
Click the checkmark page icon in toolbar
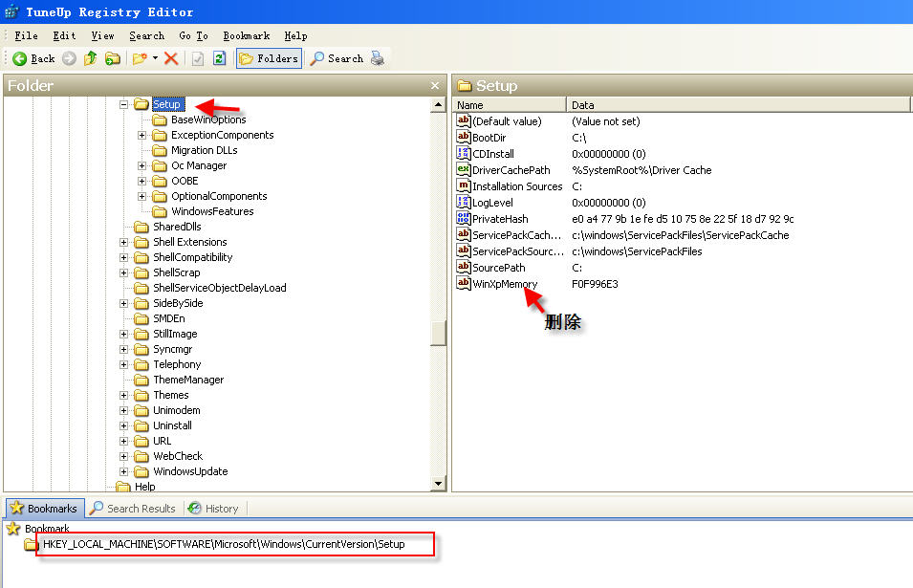[x=197, y=58]
